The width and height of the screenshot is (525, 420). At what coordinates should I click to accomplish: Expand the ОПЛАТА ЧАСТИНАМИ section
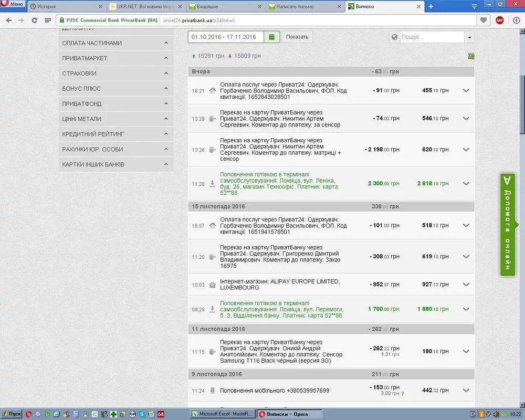[116, 43]
